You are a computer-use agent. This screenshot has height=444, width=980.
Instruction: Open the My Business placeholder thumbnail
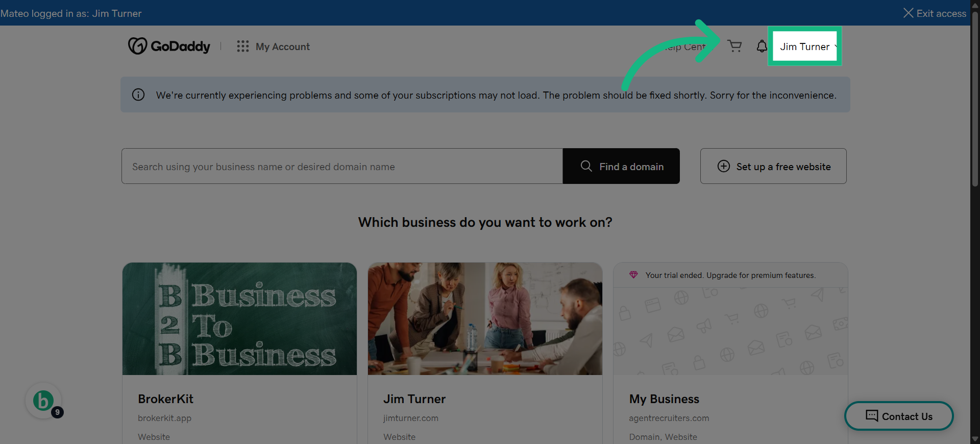pos(730,331)
